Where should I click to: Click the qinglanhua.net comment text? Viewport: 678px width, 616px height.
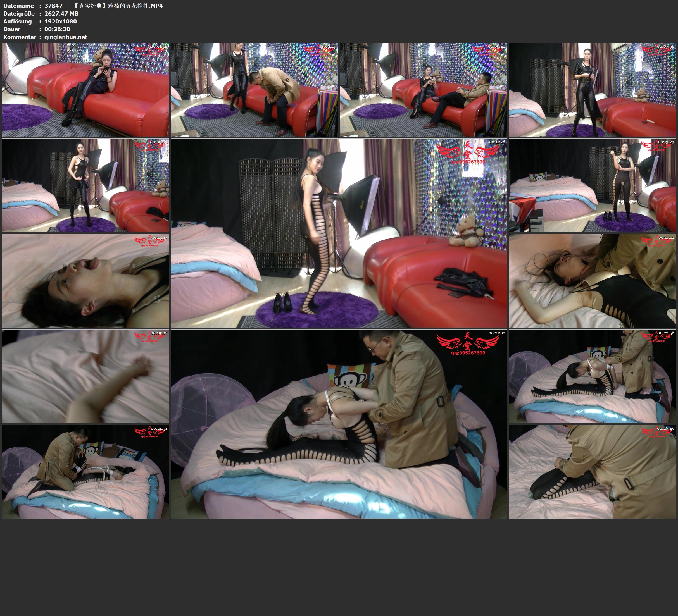(x=66, y=37)
